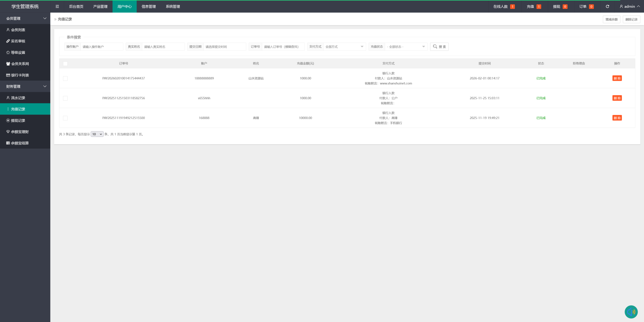The image size is (644, 322).
Task: Click the green floating speaker icon
Action: 631,312
